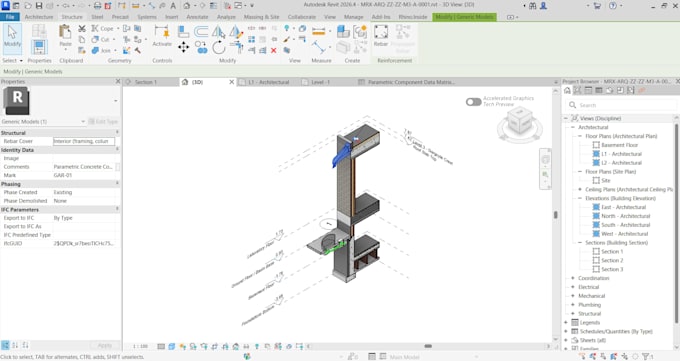The width and height of the screenshot is (680, 361).
Task: Select the Align tool
Action: click(183, 31)
